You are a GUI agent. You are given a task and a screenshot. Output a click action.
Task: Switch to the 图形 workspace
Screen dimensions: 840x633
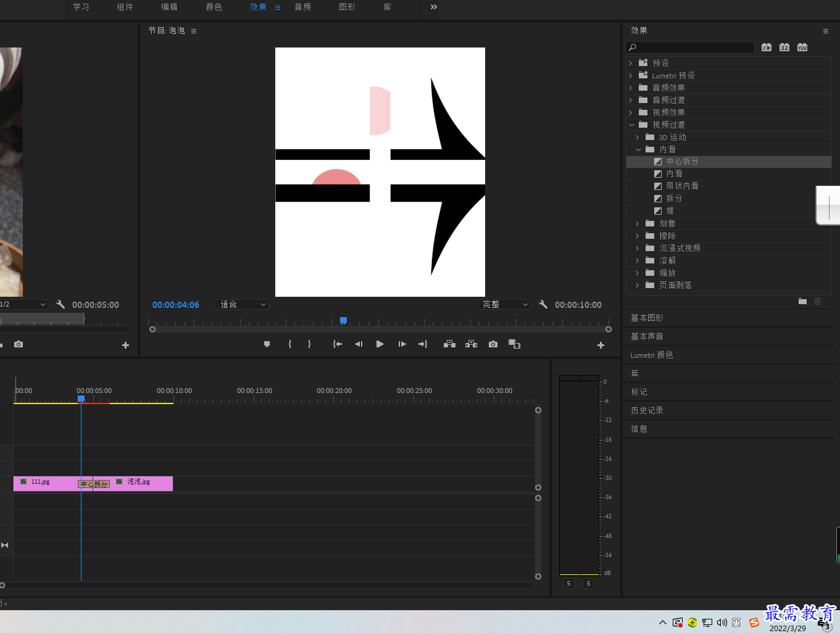coord(347,7)
